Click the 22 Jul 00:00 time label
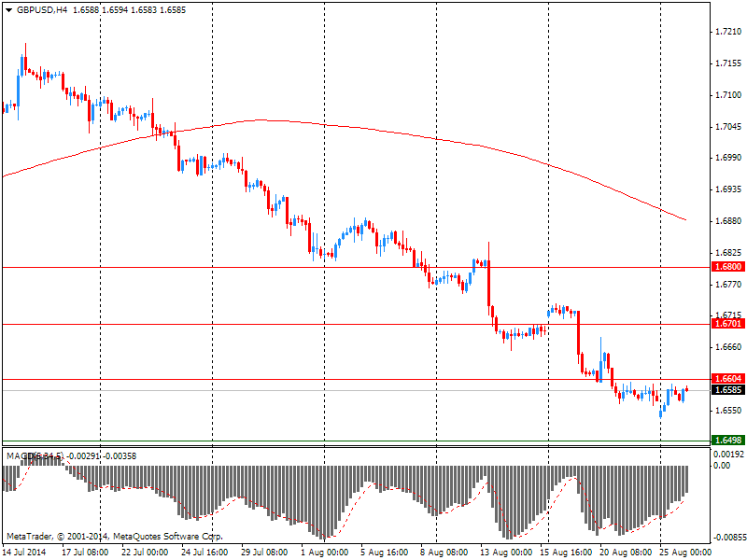The image size is (747, 560). [x=145, y=553]
